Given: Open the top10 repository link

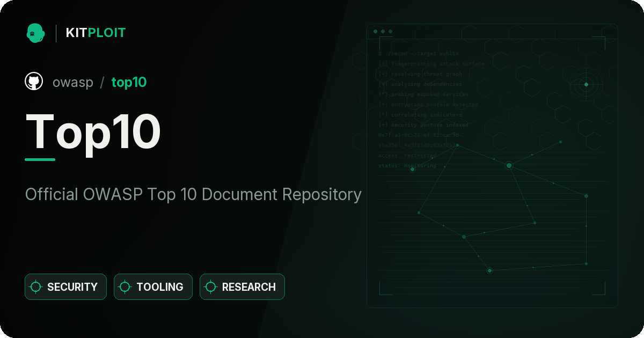Looking at the screenshot, I should tap(129, 82).
